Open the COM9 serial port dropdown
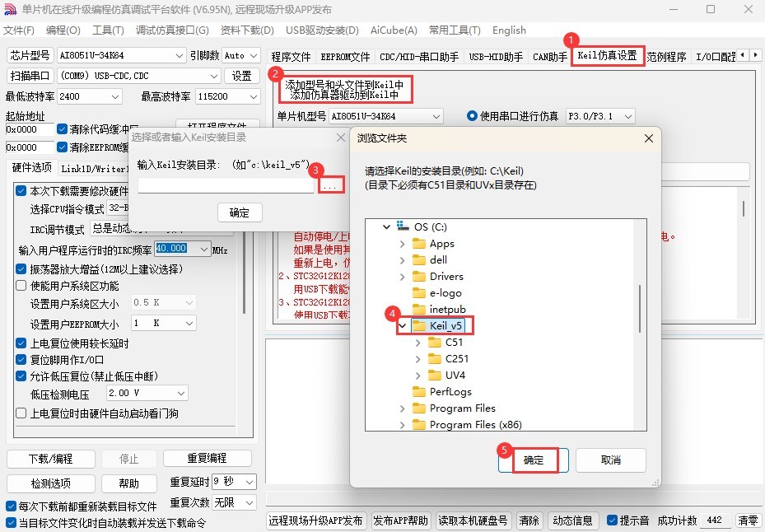765x532 pixels. tap(139, 76)
